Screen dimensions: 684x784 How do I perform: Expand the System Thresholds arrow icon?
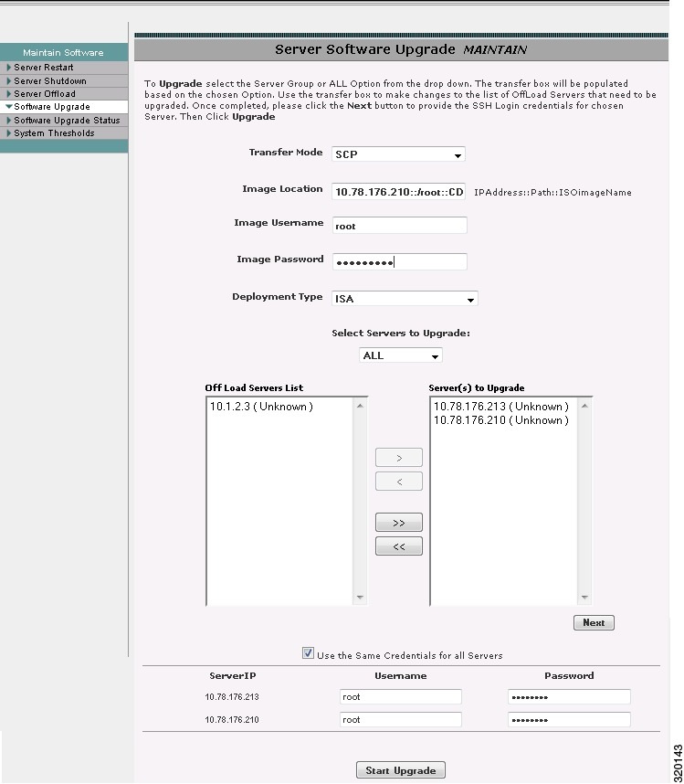pyautogui.click(x=8, y=133)
